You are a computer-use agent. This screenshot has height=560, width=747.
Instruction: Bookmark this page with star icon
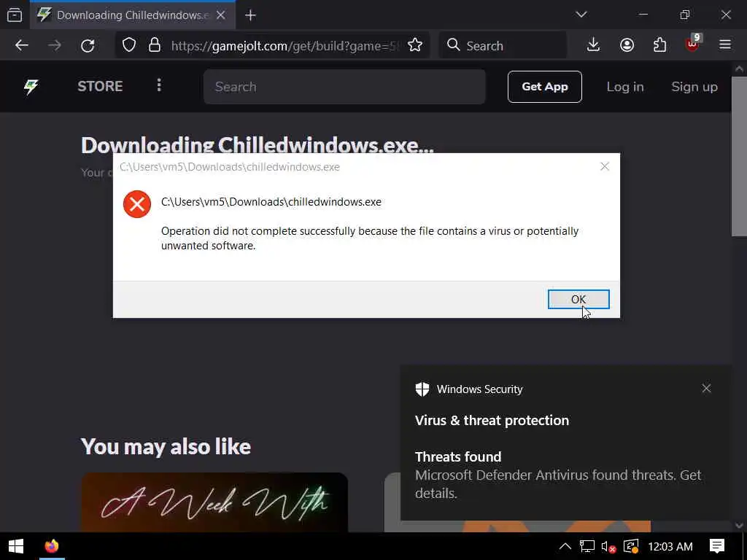[x=415, y=45]
